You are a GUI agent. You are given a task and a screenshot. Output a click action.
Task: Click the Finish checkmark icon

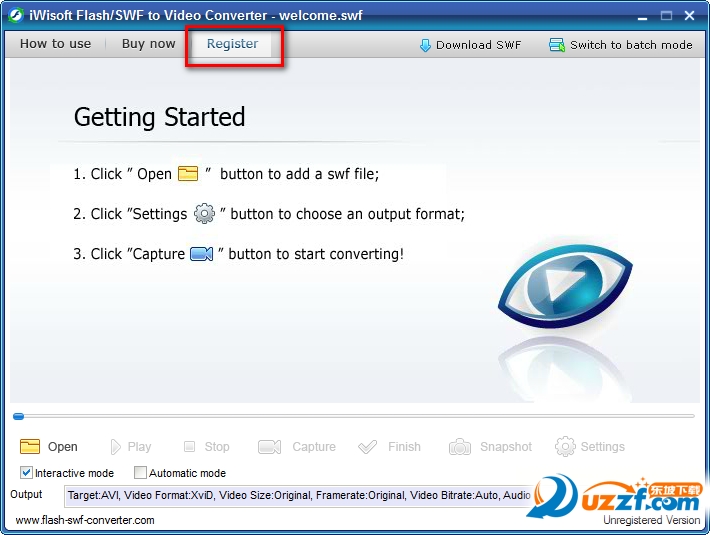[x=367, y=447]
